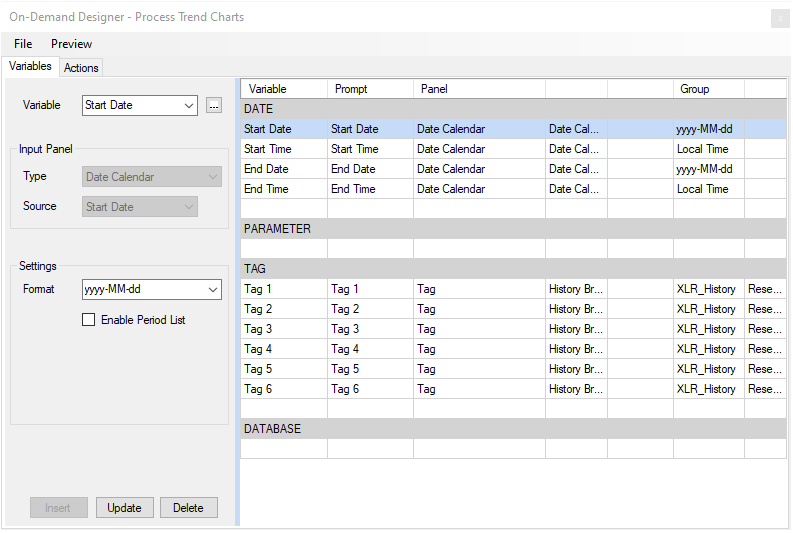
Task: Click Rese... cell in Tag 5 row
Action: point(765,369)
